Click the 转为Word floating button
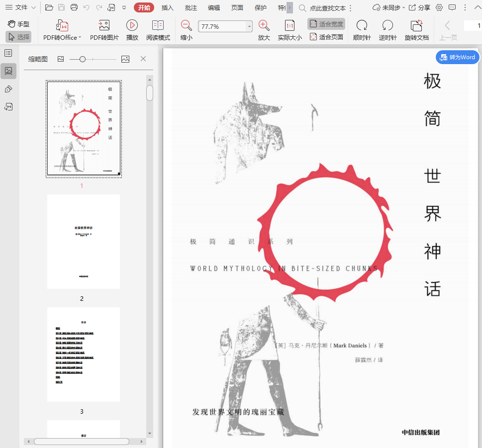This screenshot has height=448, width=482. [x=458, y=57]
